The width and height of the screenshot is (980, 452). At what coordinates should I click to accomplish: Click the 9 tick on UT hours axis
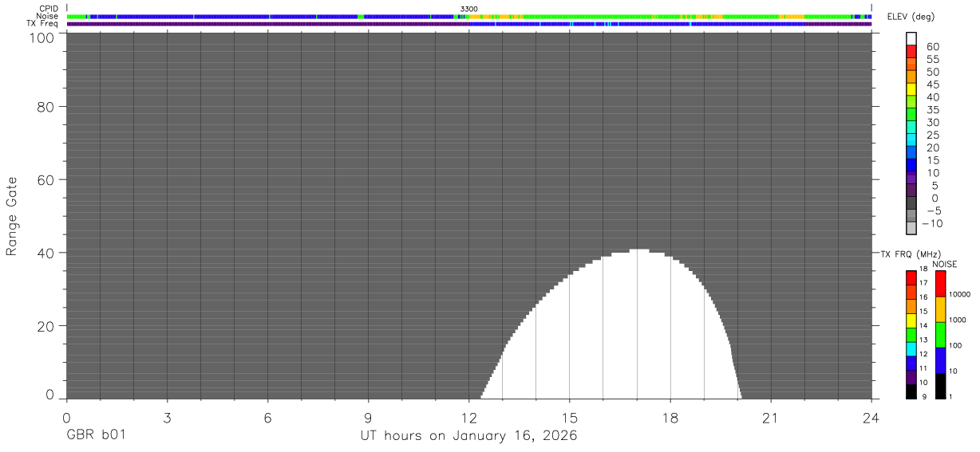point(368,417)
